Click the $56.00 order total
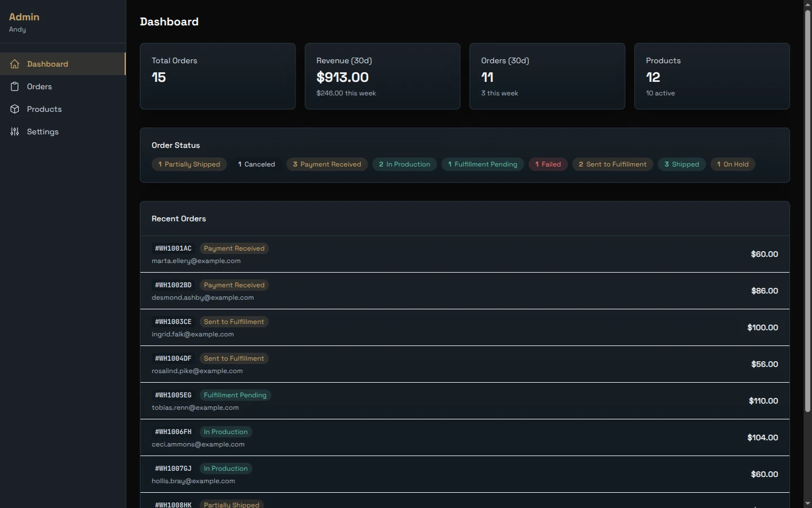Image resolution: width=812 pixels, height=508 pixels. coord(764,364)
